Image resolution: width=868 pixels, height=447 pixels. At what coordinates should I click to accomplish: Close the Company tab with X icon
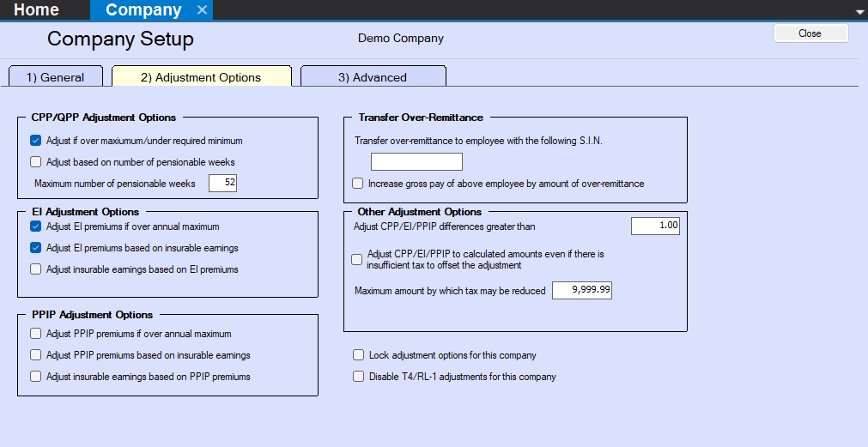tap(202, 10)
